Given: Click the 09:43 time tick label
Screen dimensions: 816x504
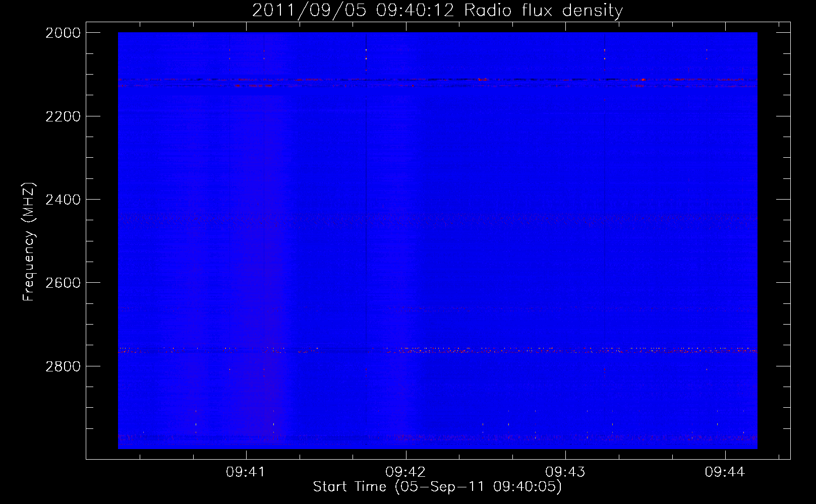Looking at the screenshot, I should (565, 472).
